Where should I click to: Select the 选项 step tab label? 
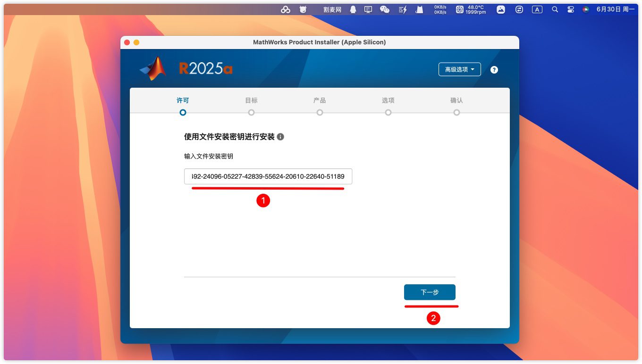coord(388,100)
